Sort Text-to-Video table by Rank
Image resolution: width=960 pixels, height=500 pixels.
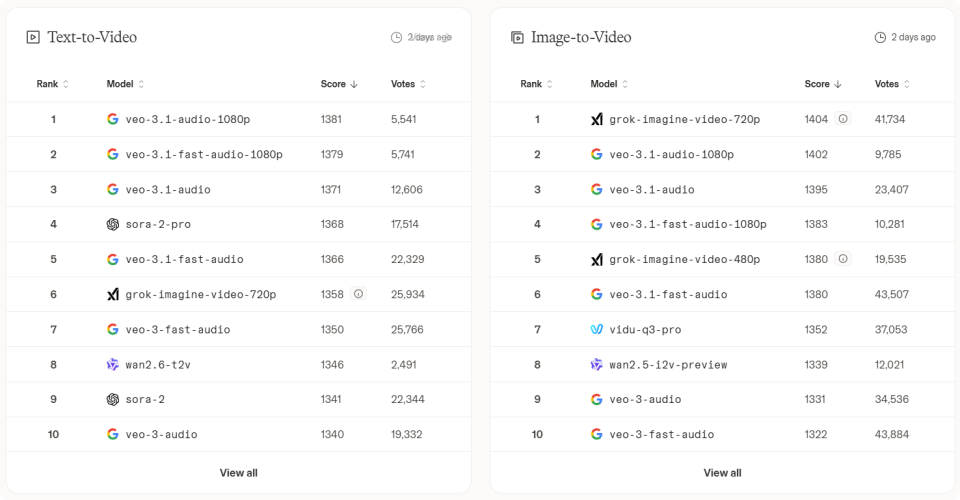tap(53, 84)
